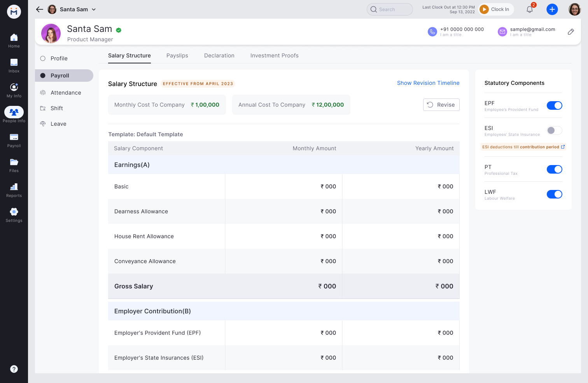This screenshot has width=588, height=383.
Task: Open the Home section from sidebar
Action: 14,40
